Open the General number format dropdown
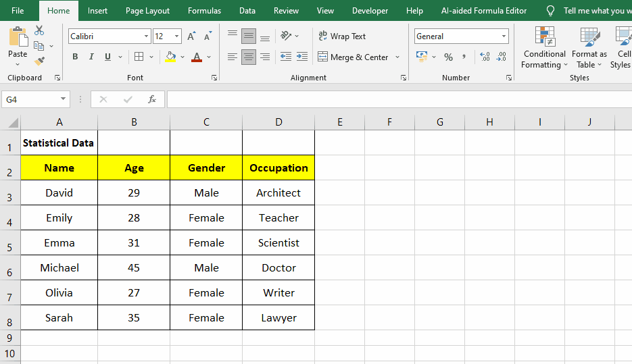 coord(504,36)
